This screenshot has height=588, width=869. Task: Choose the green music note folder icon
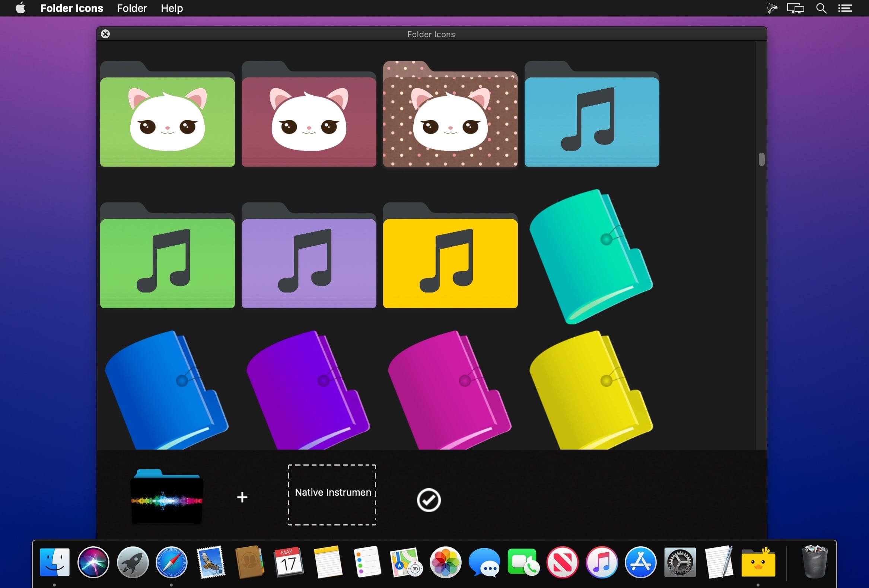tap(168, 255)
